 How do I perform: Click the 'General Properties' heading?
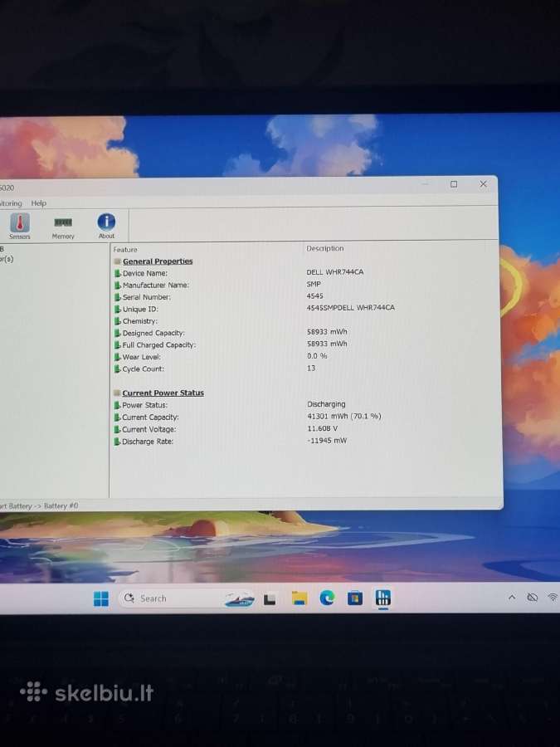pyautogui.click(x=158, y=261)
